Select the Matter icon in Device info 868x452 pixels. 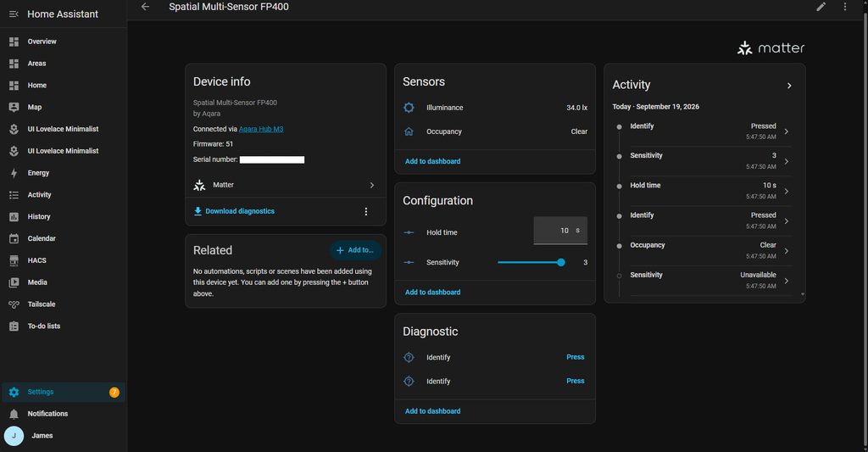click(x=199, y=185)
